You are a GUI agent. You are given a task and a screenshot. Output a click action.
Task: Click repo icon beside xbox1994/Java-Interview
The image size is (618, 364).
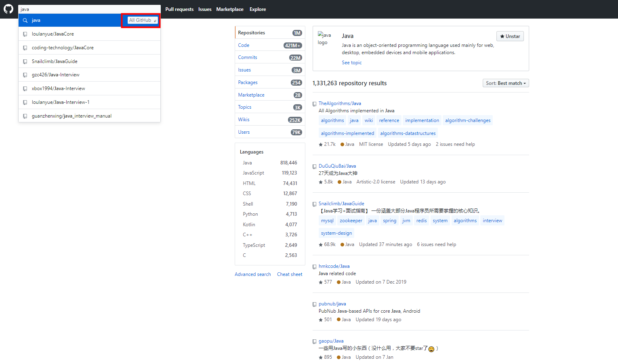(25, 88)
